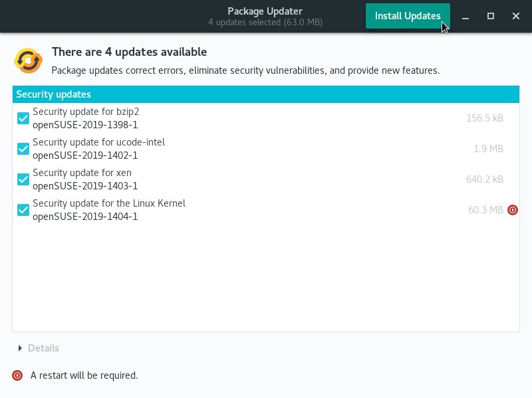
Task: Select the openSUSE-2019-1402-1 ucode-intel row
Action: pos(265,149)
